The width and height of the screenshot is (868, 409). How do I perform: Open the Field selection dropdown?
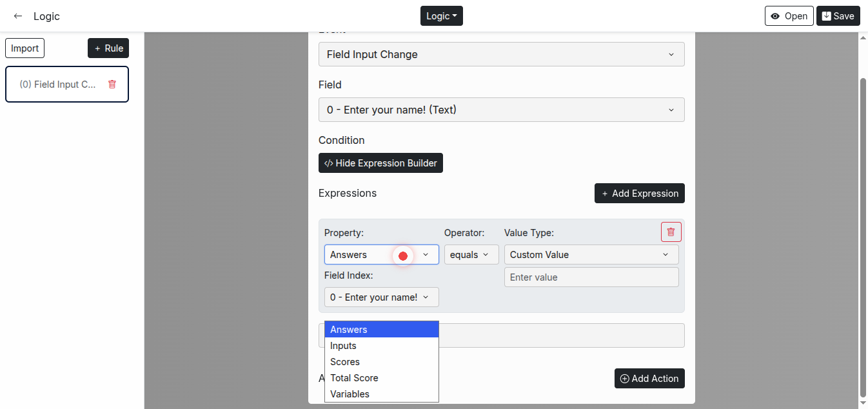(501, 110)
